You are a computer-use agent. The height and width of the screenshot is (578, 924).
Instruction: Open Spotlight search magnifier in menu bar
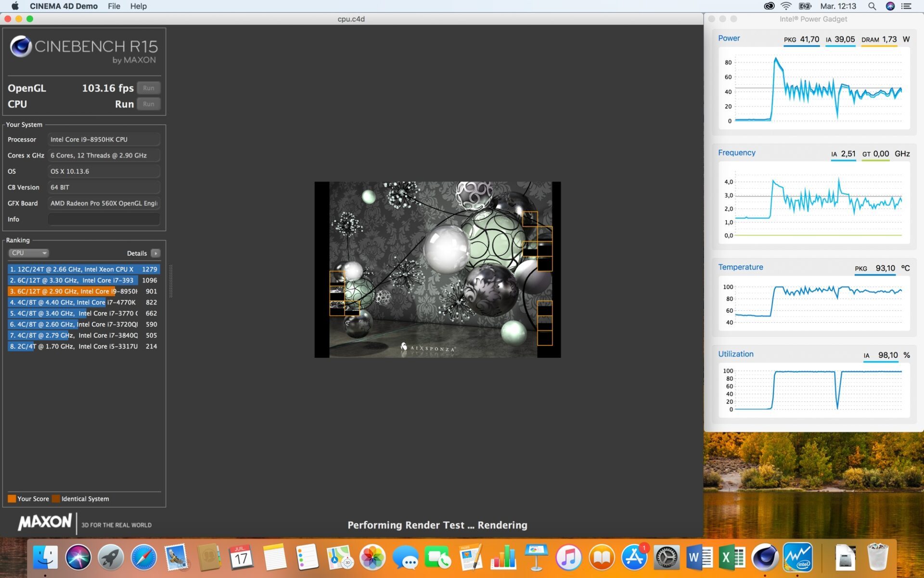[872, 6]
